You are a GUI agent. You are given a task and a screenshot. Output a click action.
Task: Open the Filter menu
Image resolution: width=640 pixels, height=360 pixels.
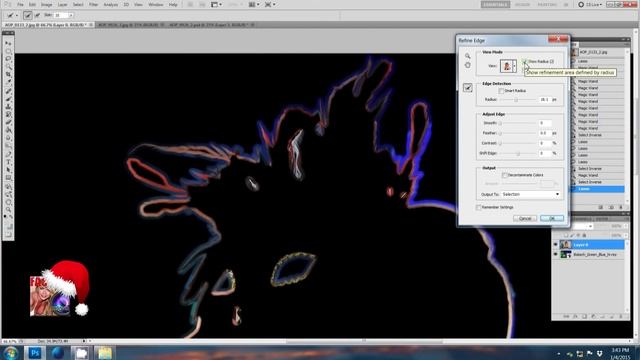click(93, 4)
